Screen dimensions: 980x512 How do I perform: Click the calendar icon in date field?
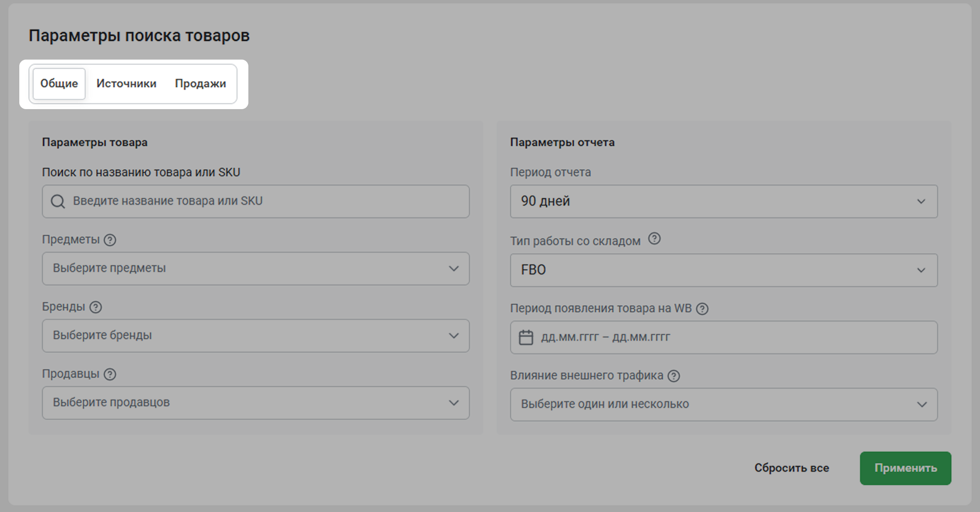[x=526, y=337]
